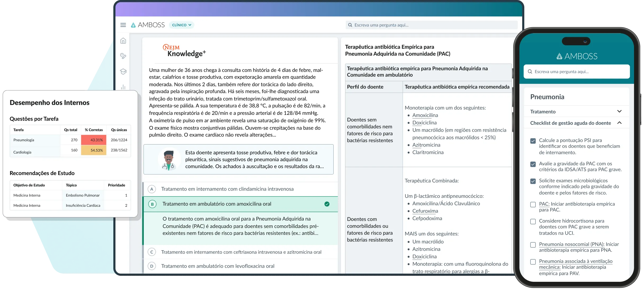Click red 43.31% Pneumologia score cell

click(x=93, y=140)
